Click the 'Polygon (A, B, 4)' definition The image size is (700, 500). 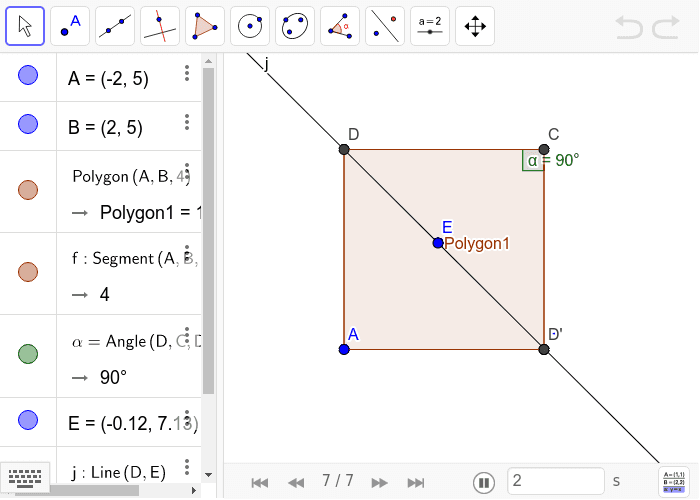131,176
